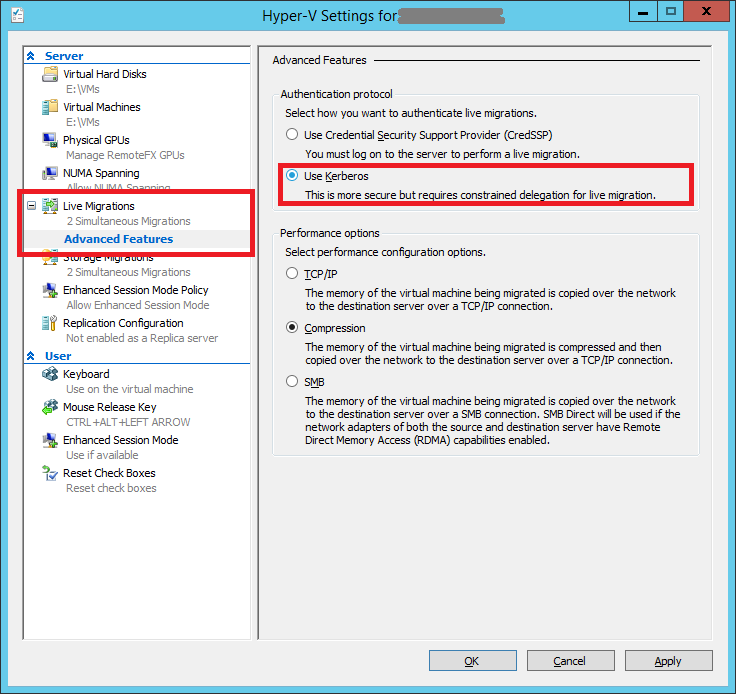Open user Enhanced Session Mode setting

coord(121,440)
